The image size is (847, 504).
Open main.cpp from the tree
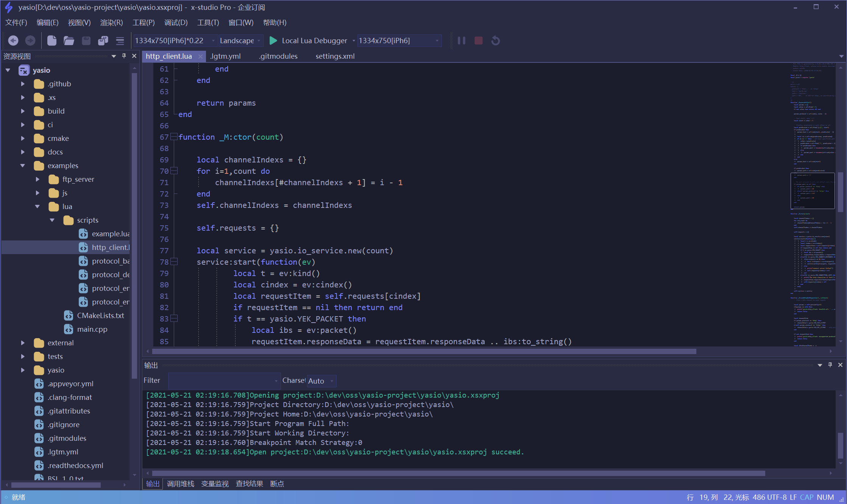86,329
